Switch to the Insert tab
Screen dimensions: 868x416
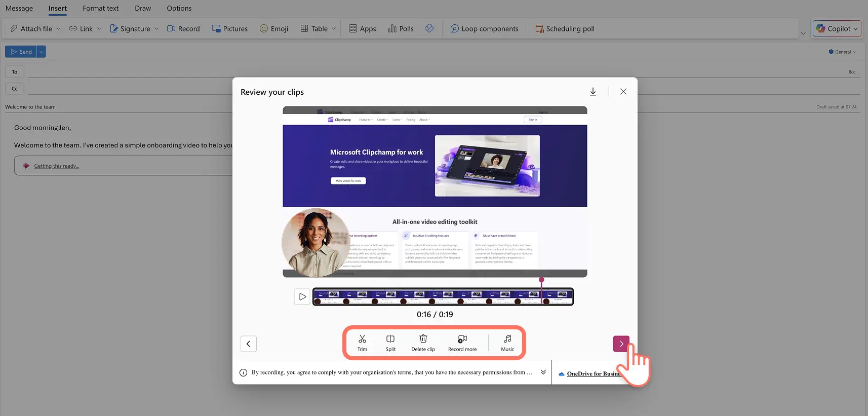click(58, 8)
